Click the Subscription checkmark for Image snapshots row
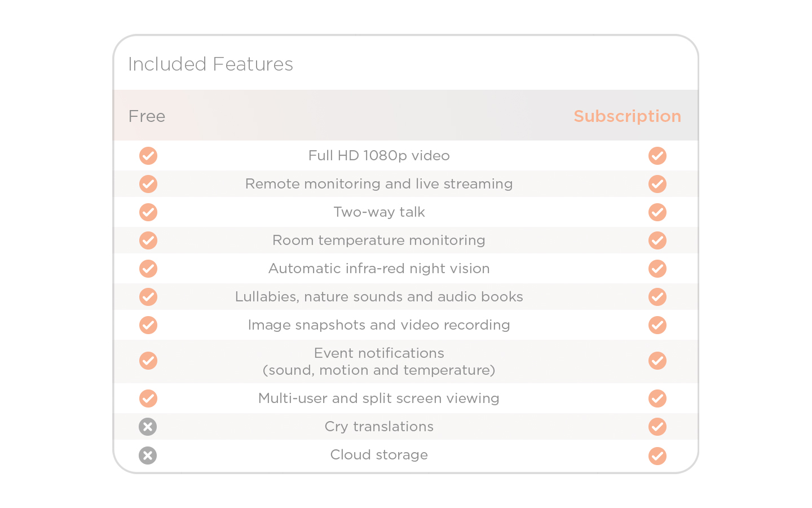 pos(657,325)
